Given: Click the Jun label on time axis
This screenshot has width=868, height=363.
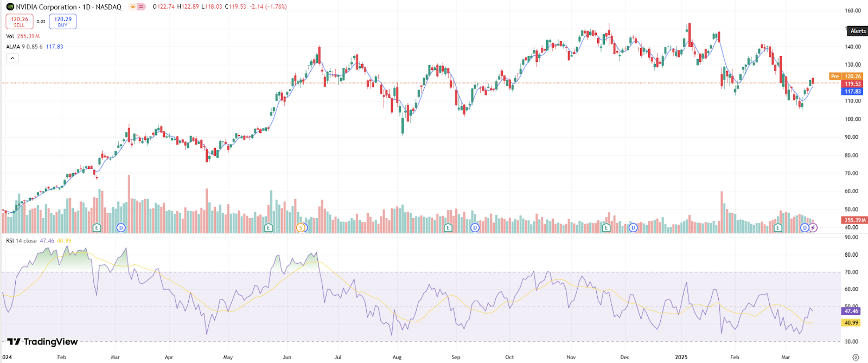Looking at the screenshot, I should [x=287, y=357].
